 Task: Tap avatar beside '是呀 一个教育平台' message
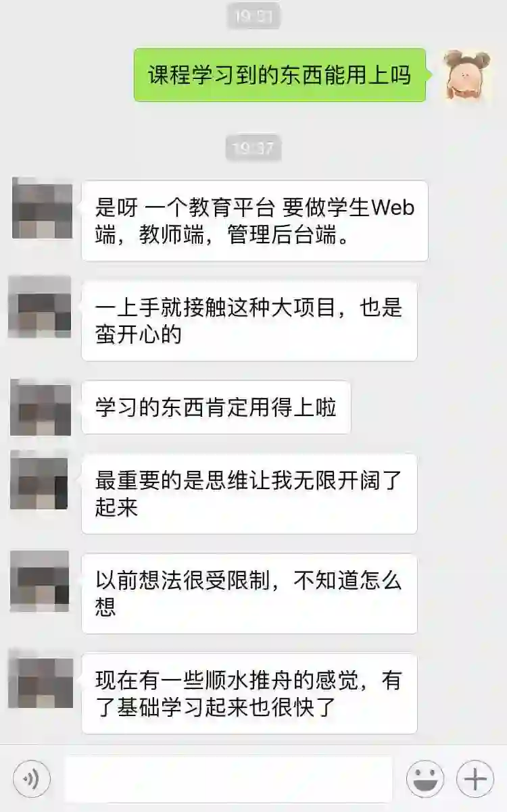tap(42, 209)
